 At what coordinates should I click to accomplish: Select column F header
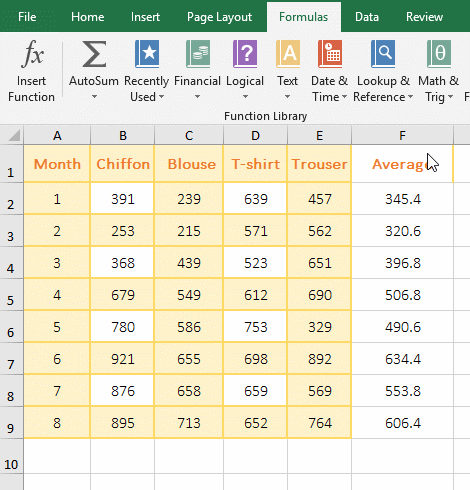(403, 136)
